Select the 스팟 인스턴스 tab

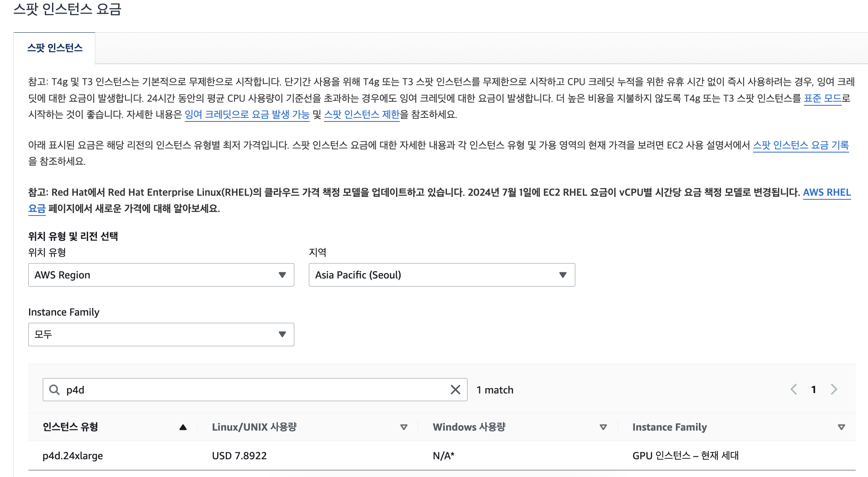click(x=55, y=48)
